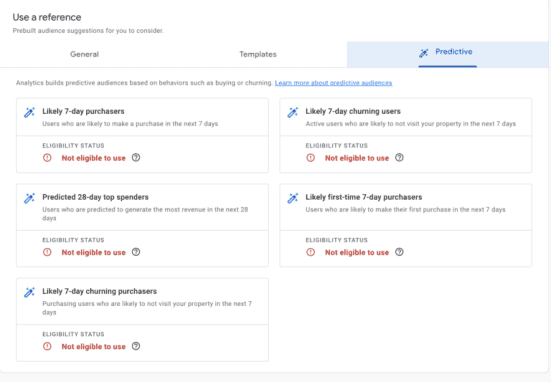
Task: Click description 'Users who are likely to make a purchase'
Action: pos(130,124)
